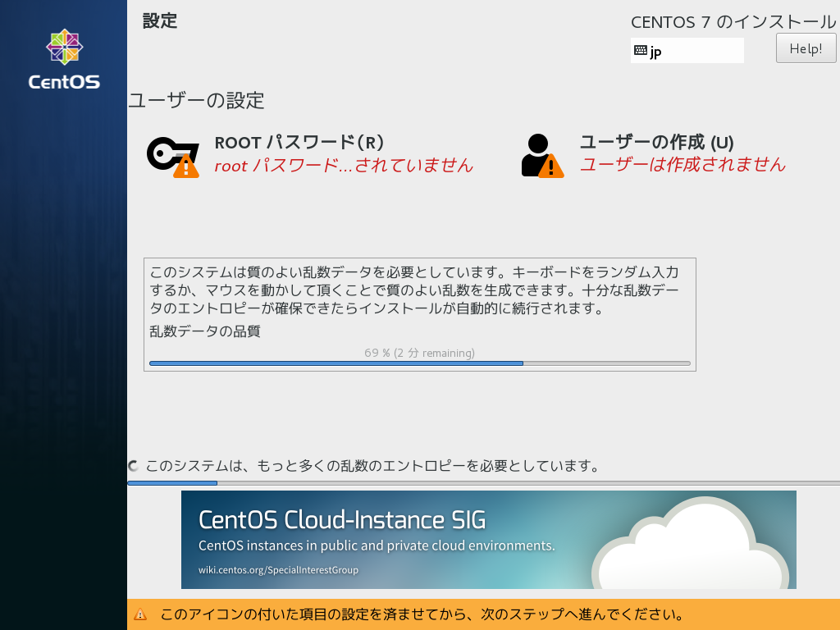Click '設定' heading at top
The image size is (840, 630).
160,21
